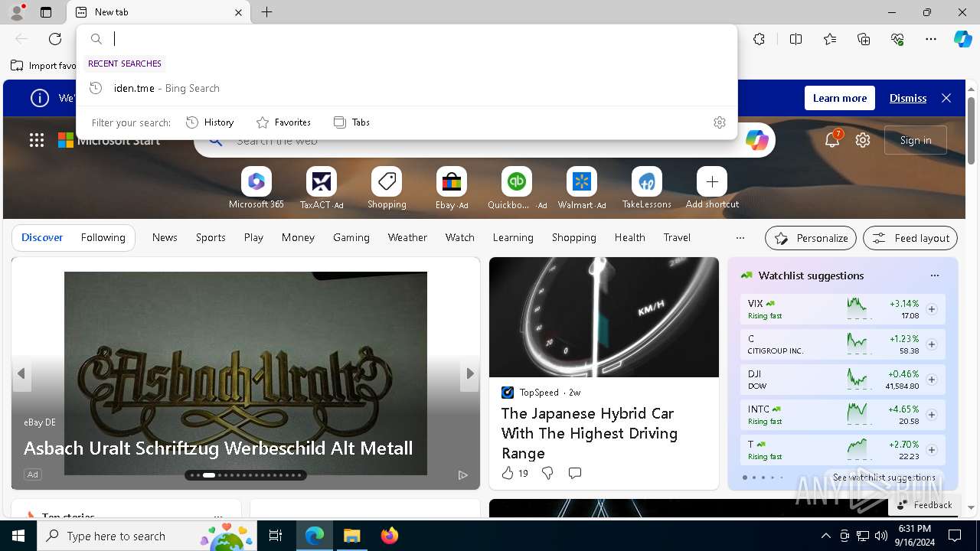Dislike the Japanese Hybrid Car article
Image resolution: width=980 pixels, height=551 pixels.
[547, 474]
